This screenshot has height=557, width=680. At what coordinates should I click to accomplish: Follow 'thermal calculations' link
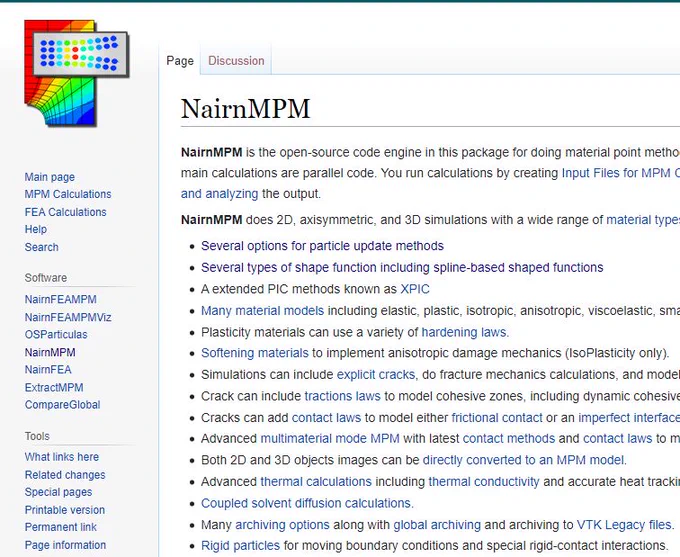tap(316, 482)
